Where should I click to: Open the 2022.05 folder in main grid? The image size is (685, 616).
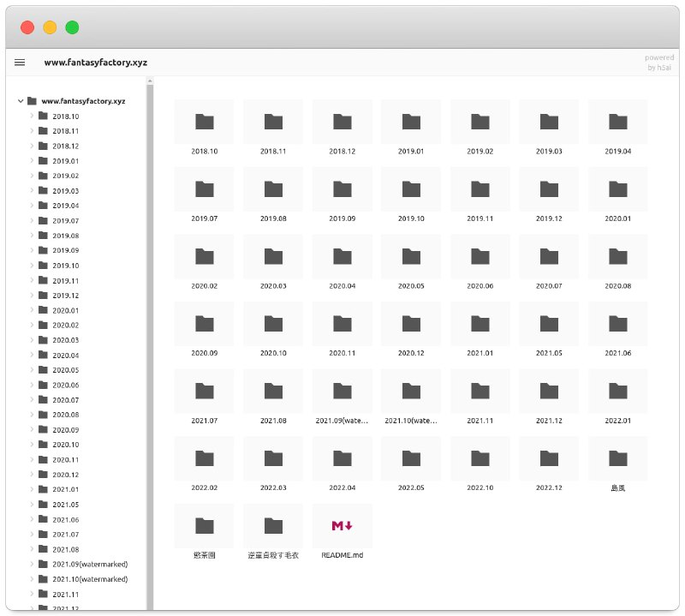point(411,458)
